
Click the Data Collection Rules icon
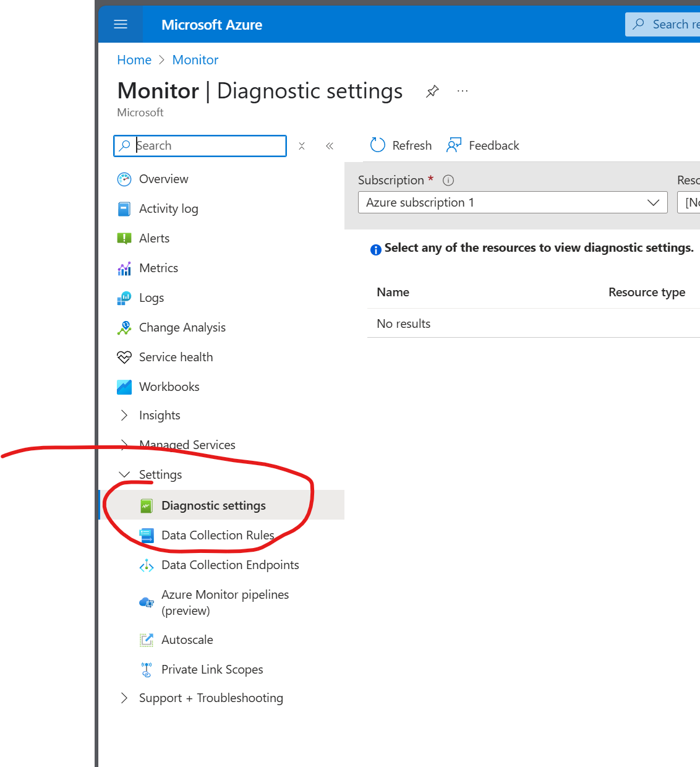(147, 536)
